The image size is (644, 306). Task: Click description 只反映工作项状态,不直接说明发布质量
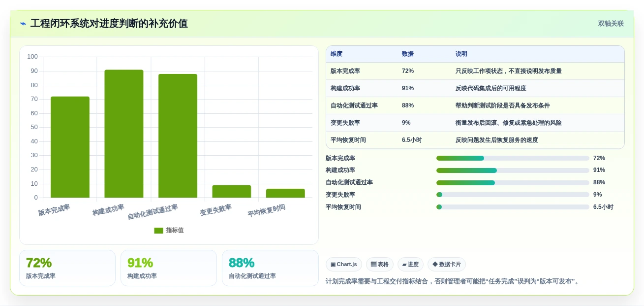click(x=509, y=71)
